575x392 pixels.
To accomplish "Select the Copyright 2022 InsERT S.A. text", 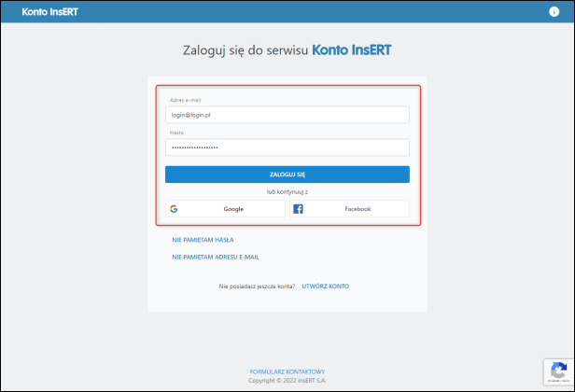I will pos(287,380).
